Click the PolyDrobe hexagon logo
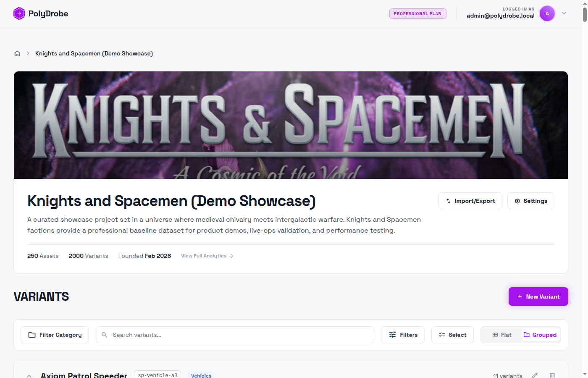The image size is (588, 378). 19,13
